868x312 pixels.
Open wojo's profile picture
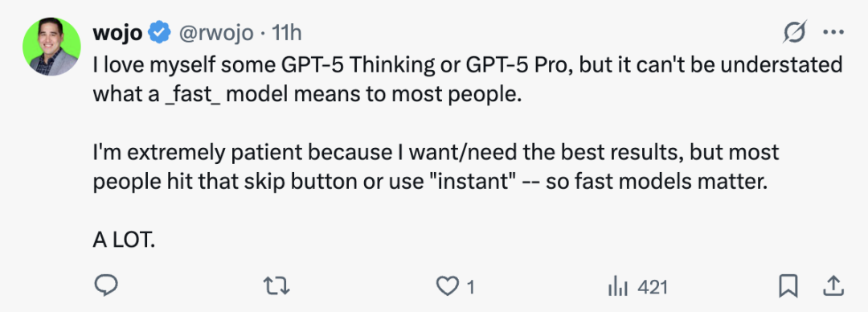(51, 47)
